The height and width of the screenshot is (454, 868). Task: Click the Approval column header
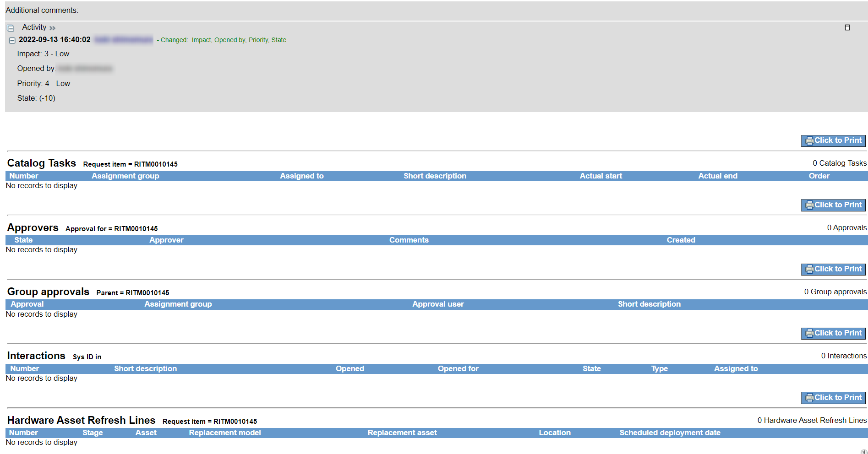pyautogui.click(x=27, y=304)
